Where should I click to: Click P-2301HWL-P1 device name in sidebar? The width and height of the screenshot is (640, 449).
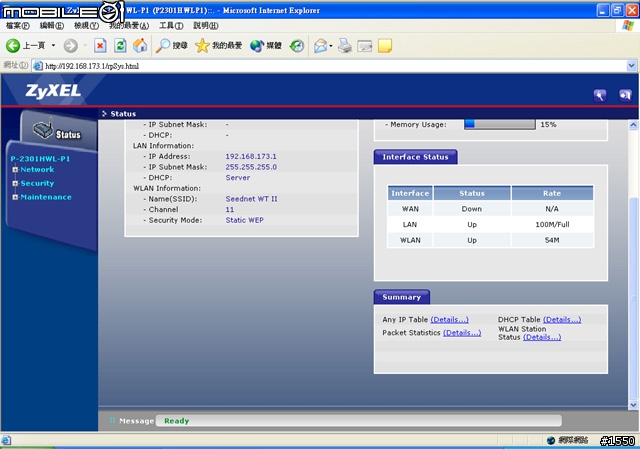[x=40, y=159]
